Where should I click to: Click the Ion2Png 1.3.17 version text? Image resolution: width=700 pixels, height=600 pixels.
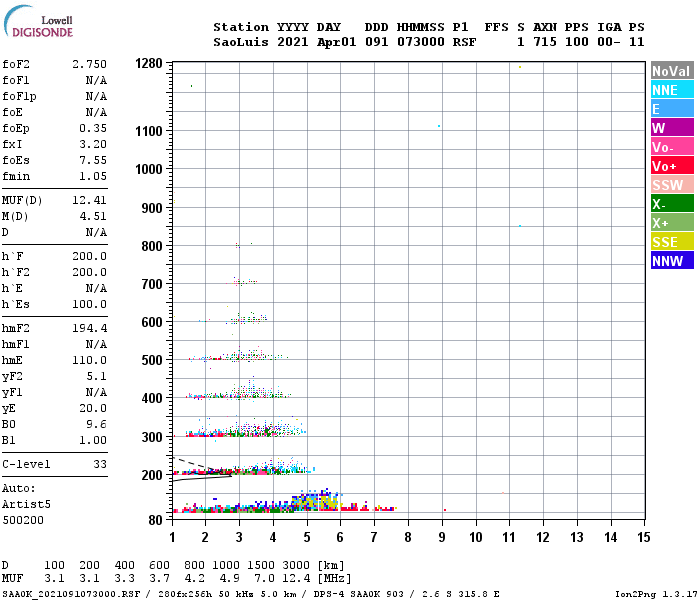click(x=656, y=594)
